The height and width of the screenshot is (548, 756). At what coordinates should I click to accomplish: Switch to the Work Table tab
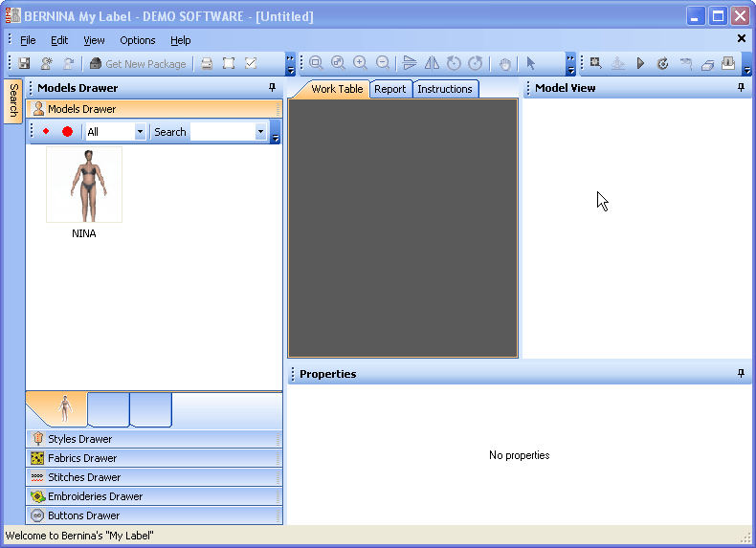click(x=337, y=89)
